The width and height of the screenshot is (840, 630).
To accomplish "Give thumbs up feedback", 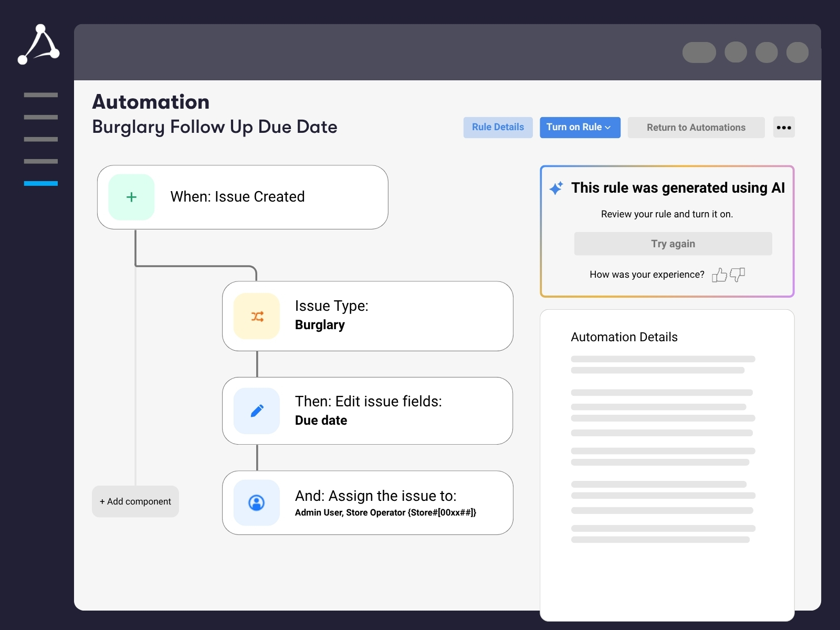I will pyautogui.click(x=719, y=275).
